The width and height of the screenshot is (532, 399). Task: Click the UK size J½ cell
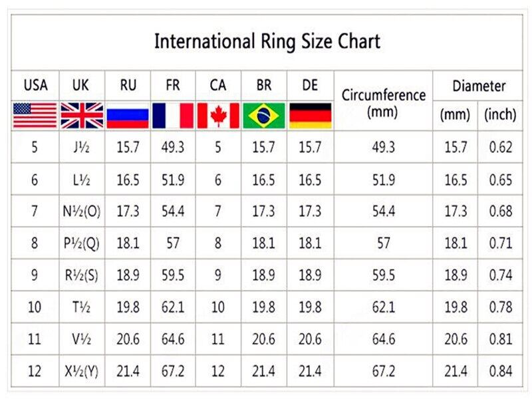pos(82,147)
